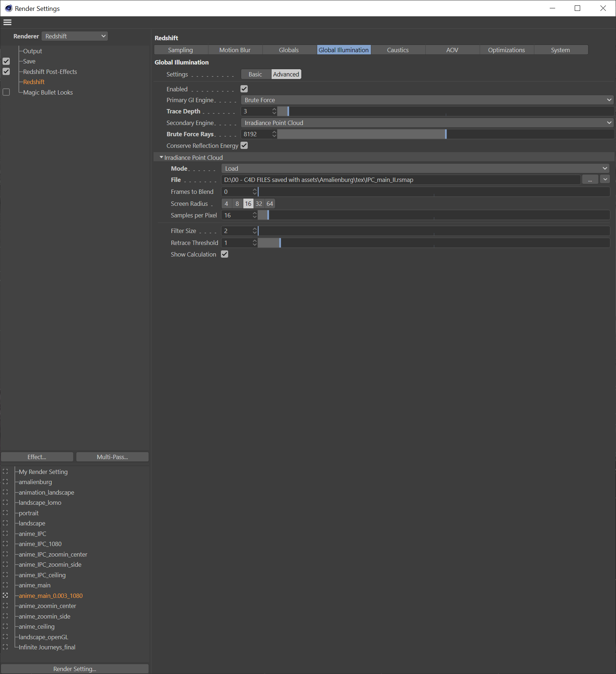Viewport: 616px width, 674px height.
Task: Open the hamburger menu icon
Action: tap(7, 22)
